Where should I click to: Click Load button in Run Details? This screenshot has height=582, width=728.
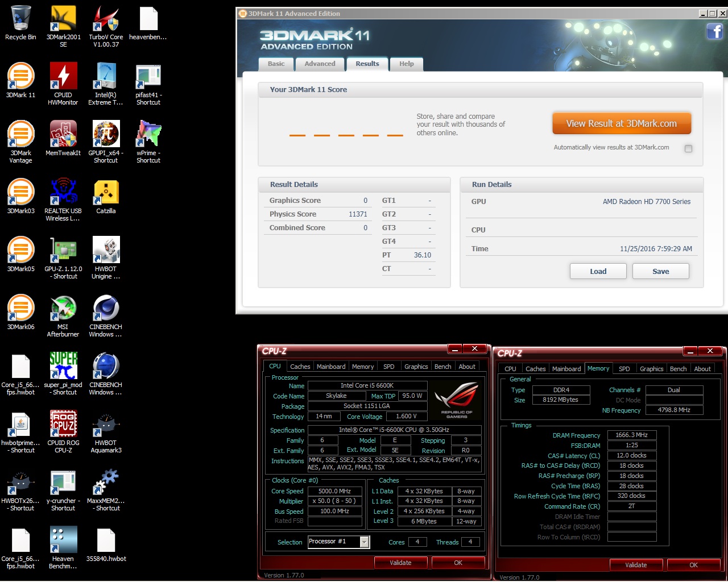[598, 271]
